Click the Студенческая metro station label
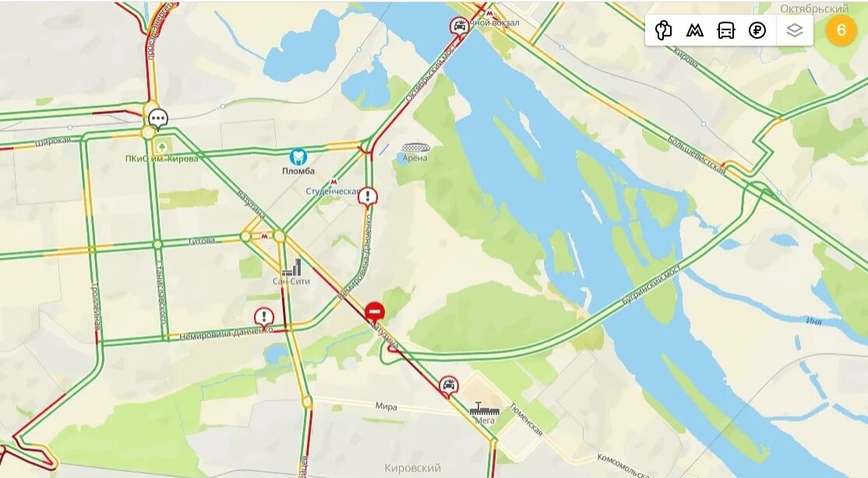The image size is (868, 478). 333,192
